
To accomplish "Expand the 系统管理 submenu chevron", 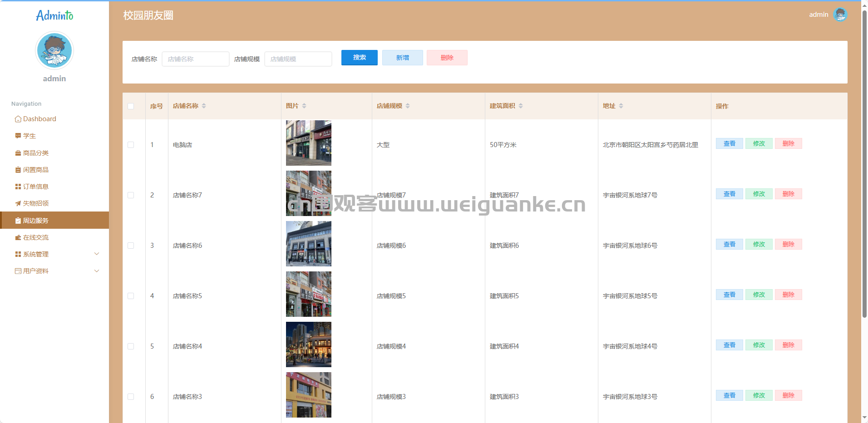I will pos(97,254).
